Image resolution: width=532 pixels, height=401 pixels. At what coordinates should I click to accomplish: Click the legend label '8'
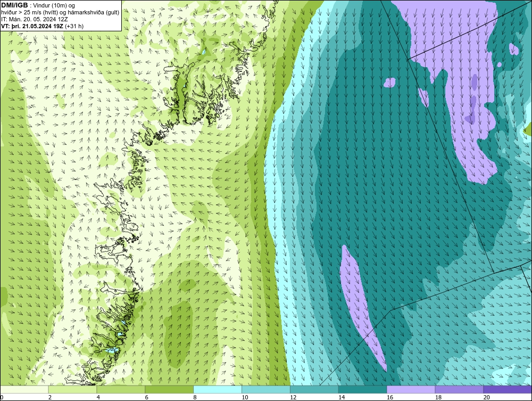(x=195, y=397)
